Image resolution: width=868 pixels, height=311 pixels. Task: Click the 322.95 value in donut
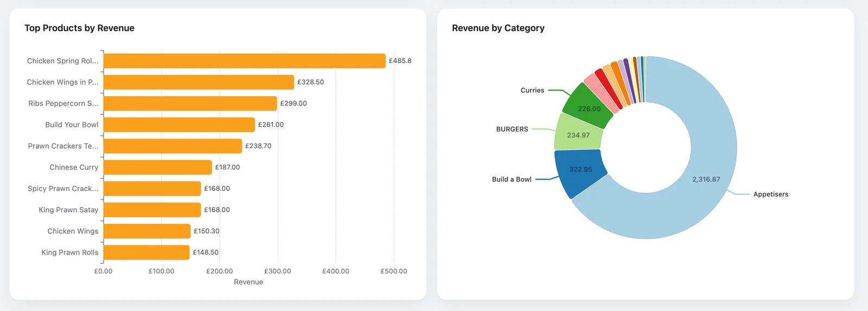click(x=580, y=169)
